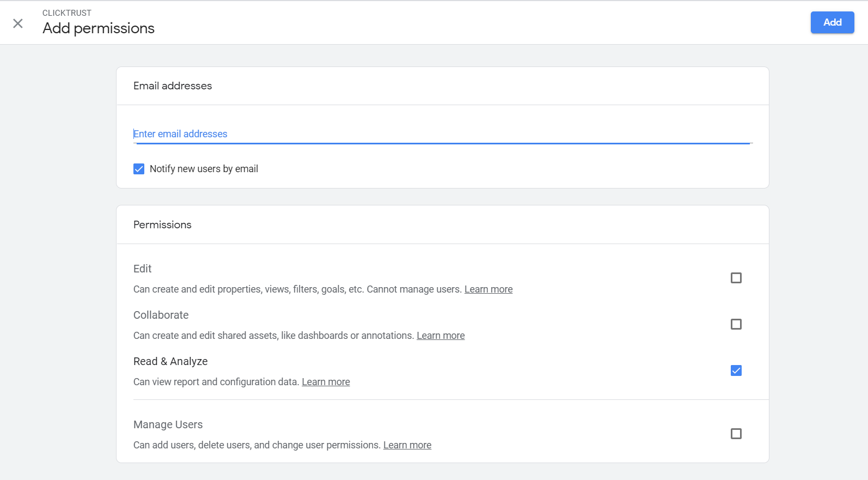This screenshot has width=868, height=480.
Task: Click the Read & Analyze permission title
Action: [170, 361]
